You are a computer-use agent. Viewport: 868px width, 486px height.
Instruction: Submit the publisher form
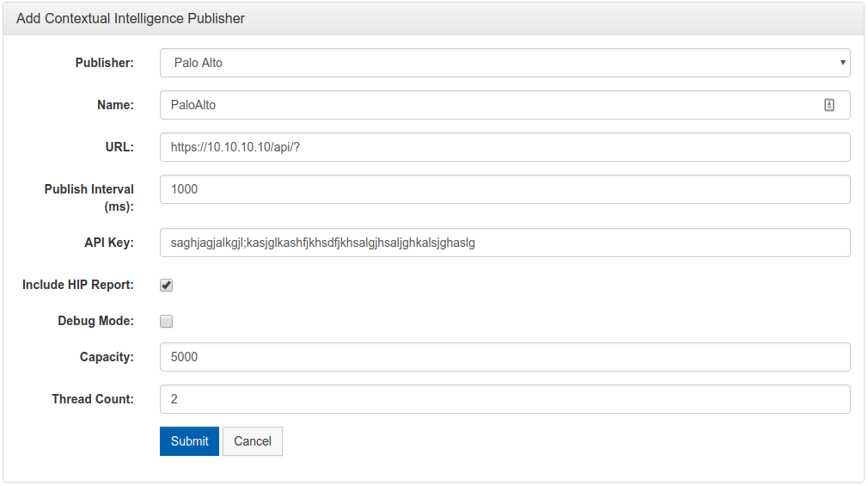coord(189,441)
